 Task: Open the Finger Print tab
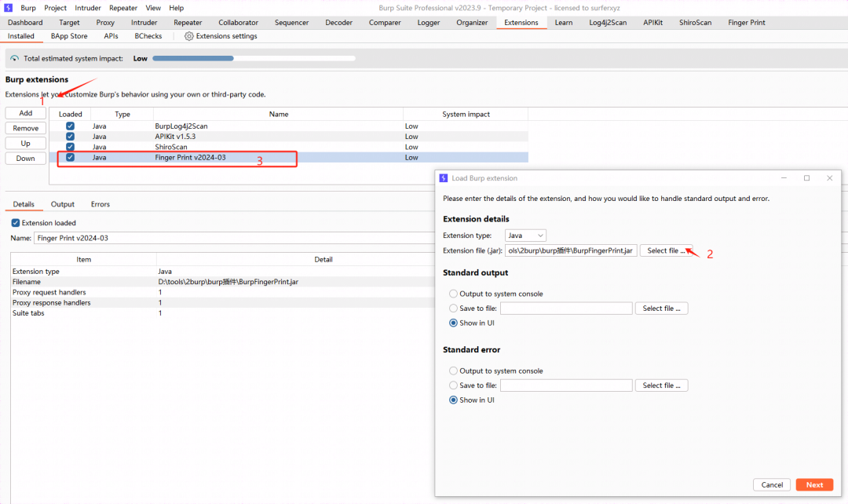point(747,23)
